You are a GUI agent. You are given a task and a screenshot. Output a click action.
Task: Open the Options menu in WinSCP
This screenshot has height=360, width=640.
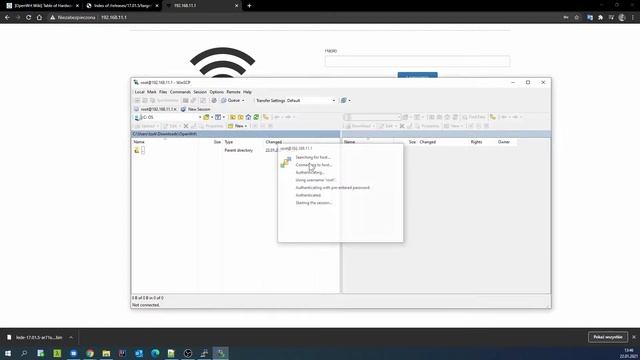(x=216, y=92)
